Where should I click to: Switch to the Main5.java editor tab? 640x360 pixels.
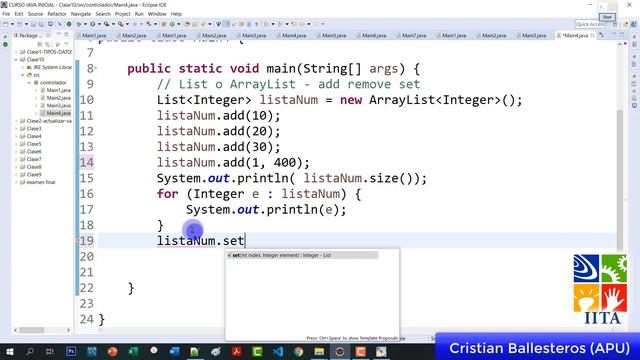(333, 36)
